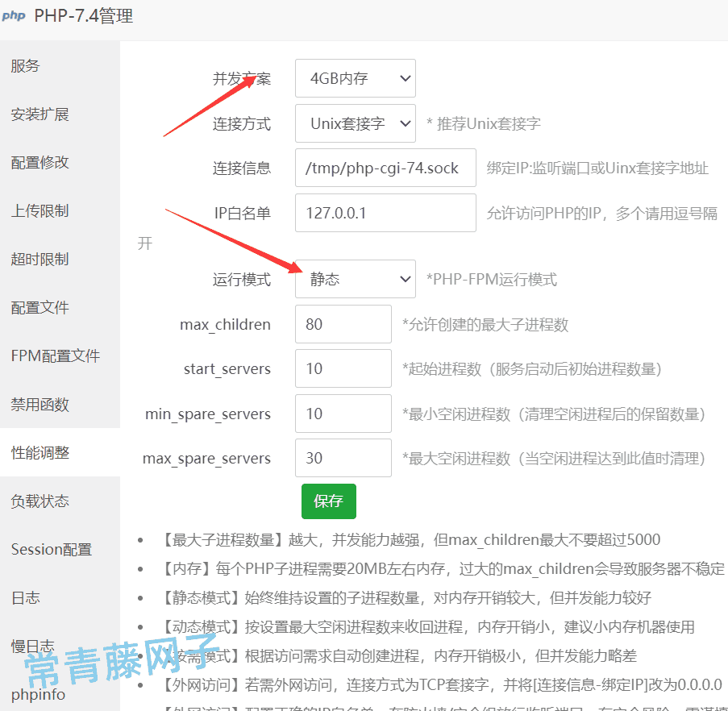Screen dimensions: 728x711
Task: Open the 安装扩展 extensions page
Action: point(40,114)
